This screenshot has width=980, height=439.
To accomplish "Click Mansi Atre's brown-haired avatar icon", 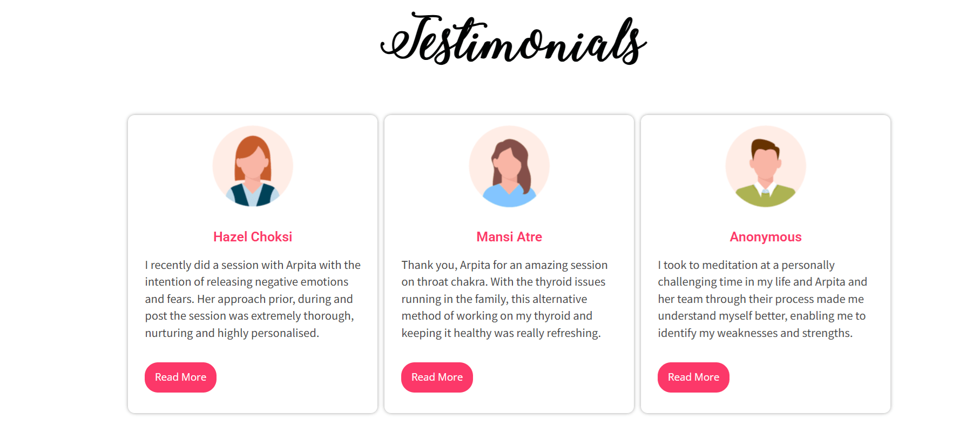I will (509, 166).
